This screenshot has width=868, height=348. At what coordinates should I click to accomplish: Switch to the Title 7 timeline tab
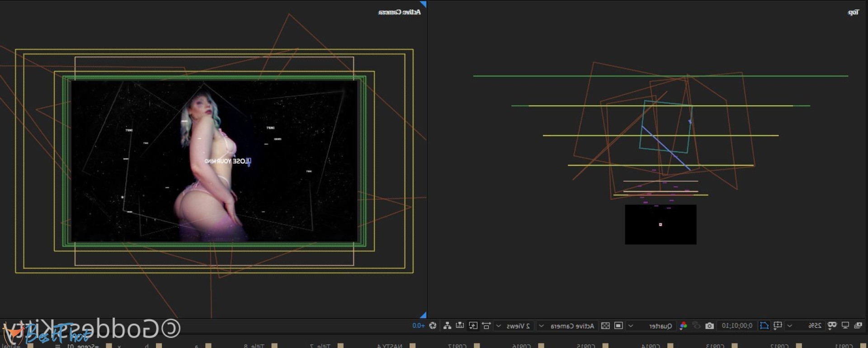[320, 346]
